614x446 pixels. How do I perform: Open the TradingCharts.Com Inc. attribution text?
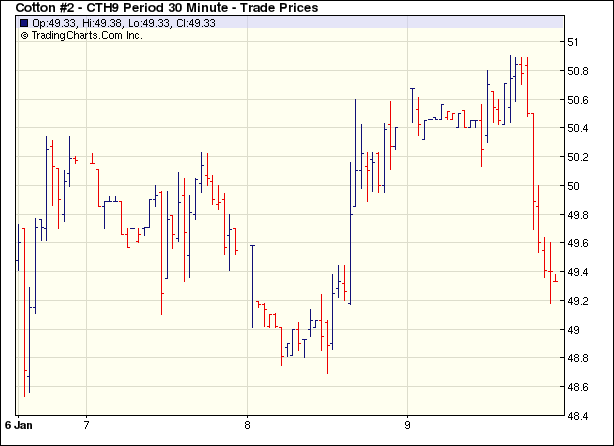pyautogui.click(x=88, y=35)
